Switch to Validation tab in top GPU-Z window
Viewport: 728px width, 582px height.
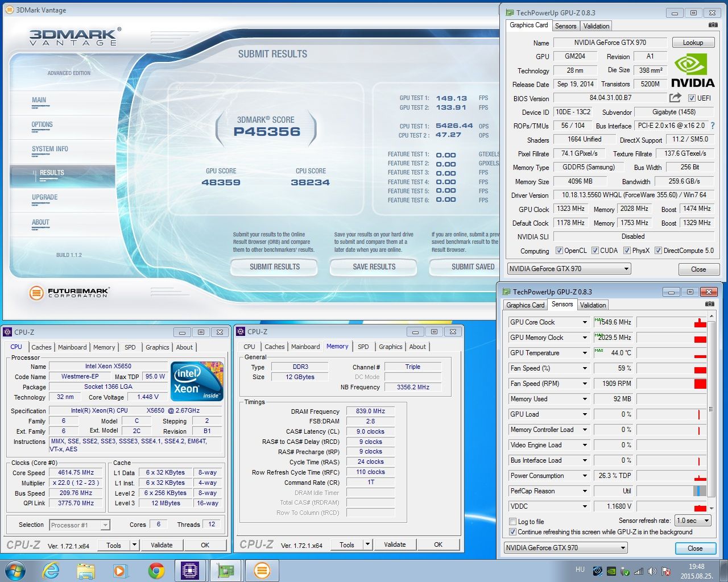coord(596,26)
